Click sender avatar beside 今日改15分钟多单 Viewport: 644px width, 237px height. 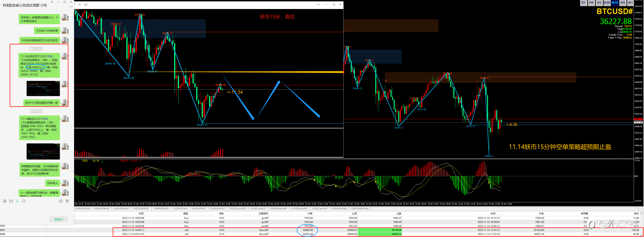pyautogui.click(x=65, y=30)
